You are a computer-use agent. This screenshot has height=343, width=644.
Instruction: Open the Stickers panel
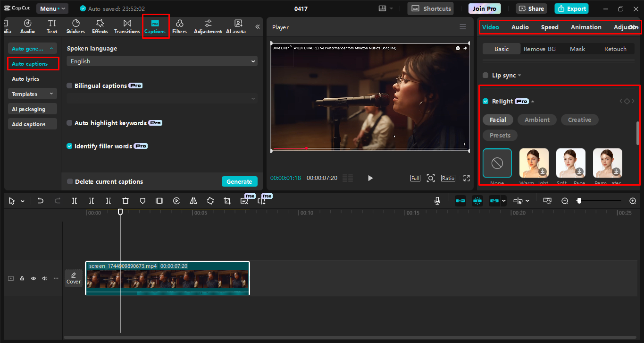click(75, 26)
